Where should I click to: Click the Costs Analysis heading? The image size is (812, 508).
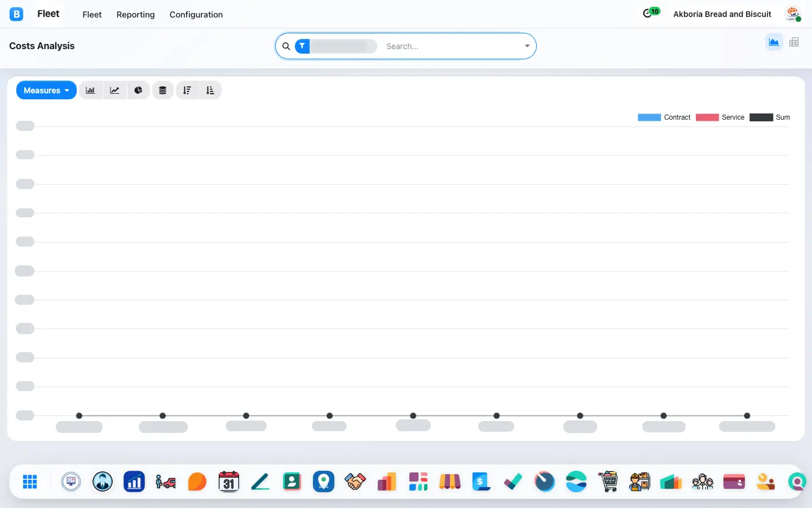pos(42,46)
